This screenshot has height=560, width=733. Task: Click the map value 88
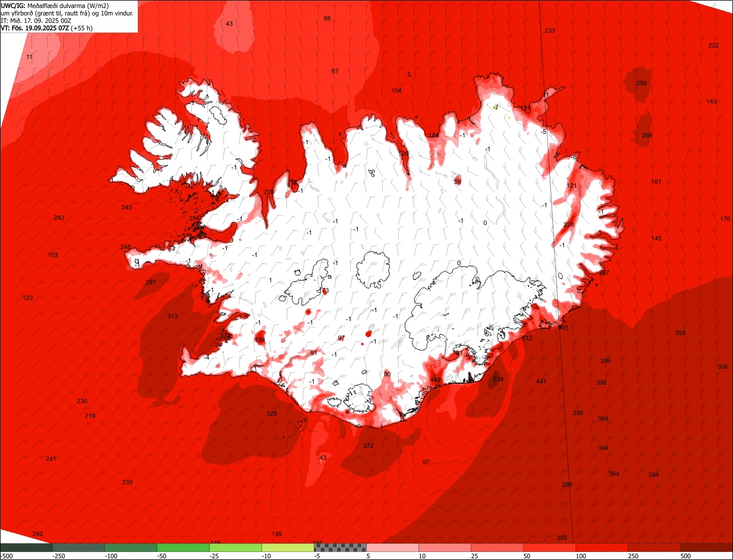click(x=327, y=18)
